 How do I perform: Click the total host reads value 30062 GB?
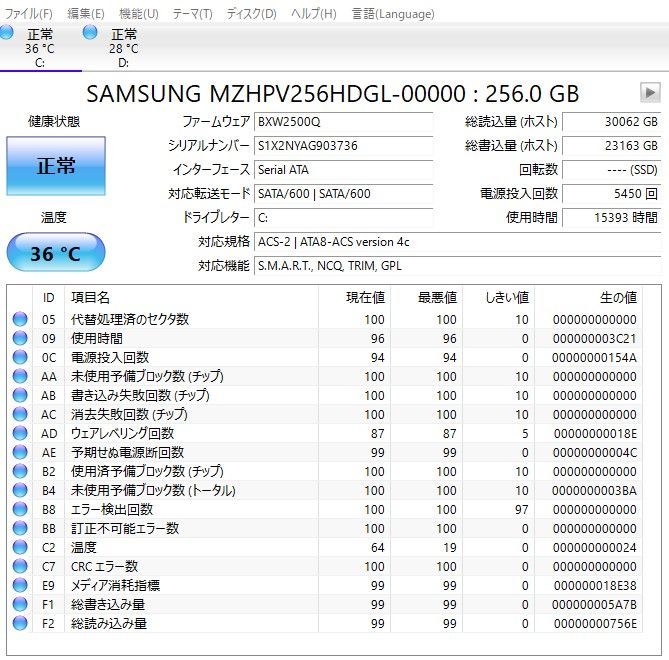tap(611, 122)
